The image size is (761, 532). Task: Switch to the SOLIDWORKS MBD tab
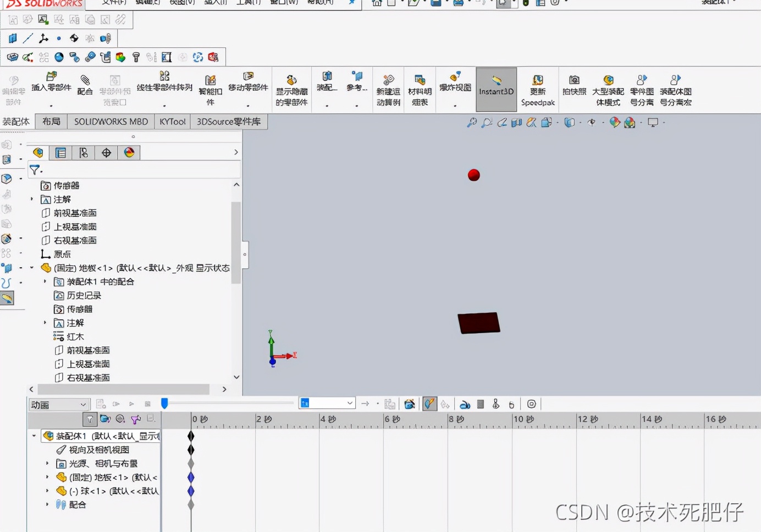point(111,121)
